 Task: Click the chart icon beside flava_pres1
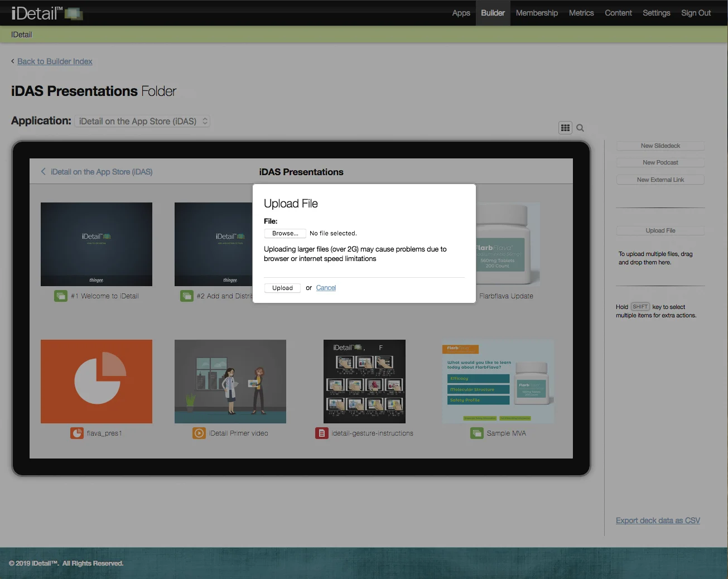(x=77, y=433)
